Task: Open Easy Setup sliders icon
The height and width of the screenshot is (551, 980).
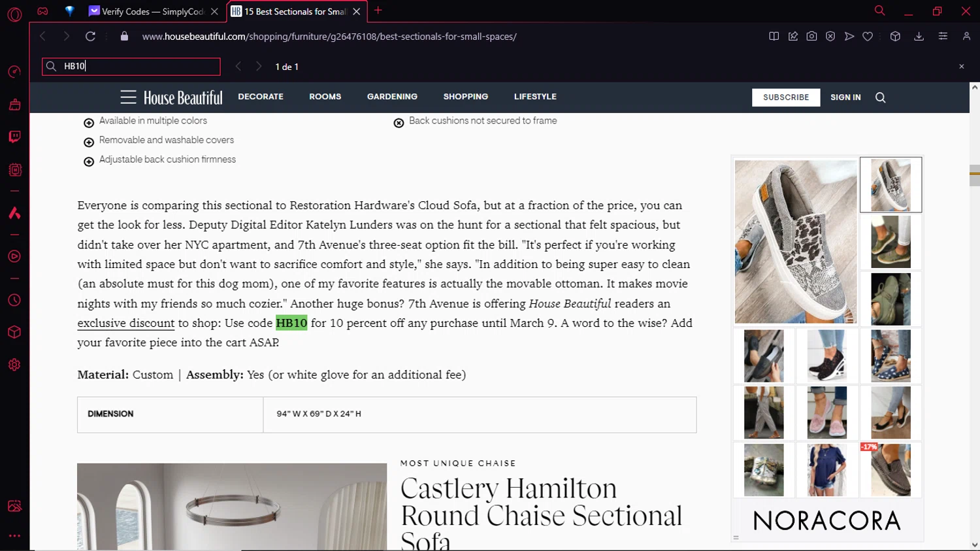Action: point(943,37)
